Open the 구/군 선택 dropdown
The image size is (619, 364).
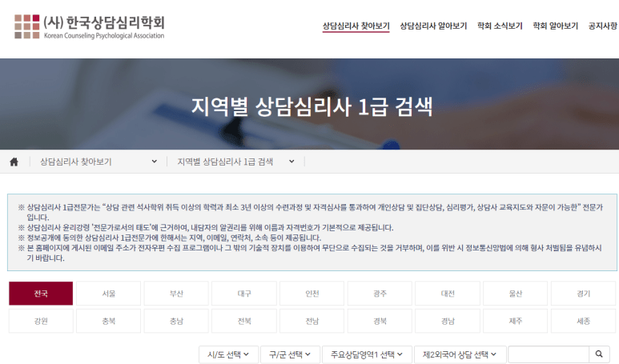(x=289, y=354)
